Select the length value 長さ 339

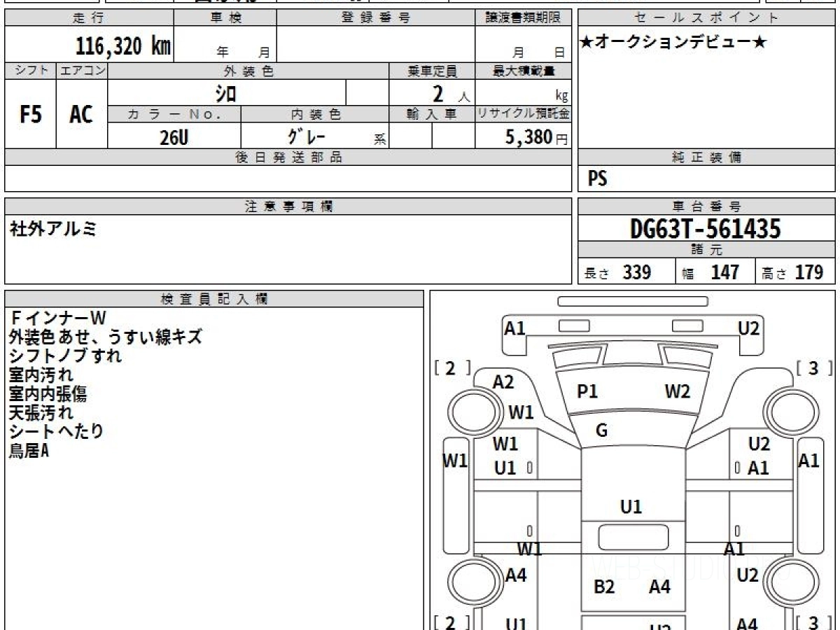point(617,273)
